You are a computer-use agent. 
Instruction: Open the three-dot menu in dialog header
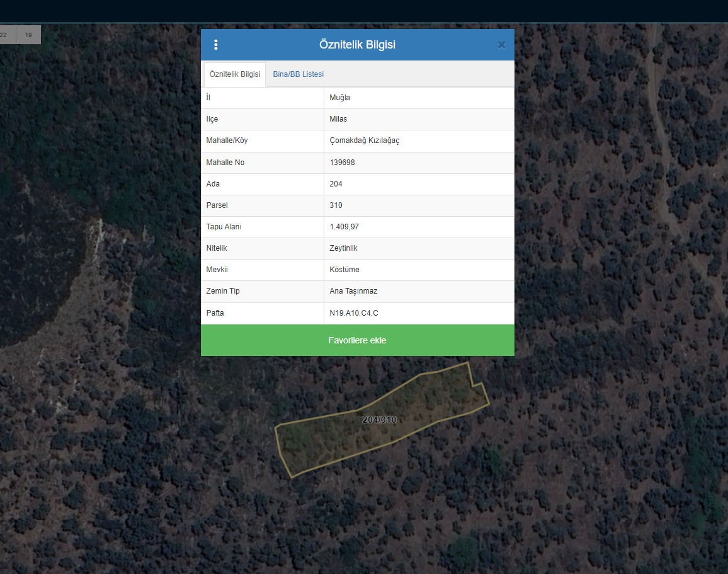(x=216, y=45)
